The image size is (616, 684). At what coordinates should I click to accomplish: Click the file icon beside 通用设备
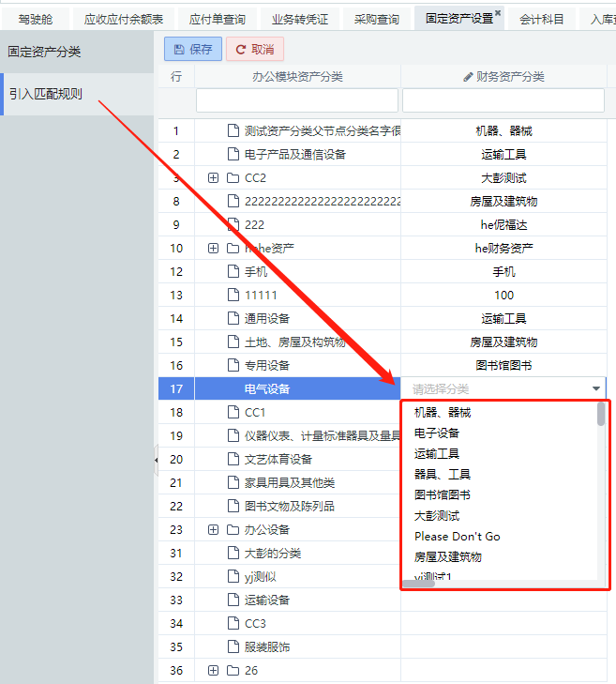[x=233, y=319]
